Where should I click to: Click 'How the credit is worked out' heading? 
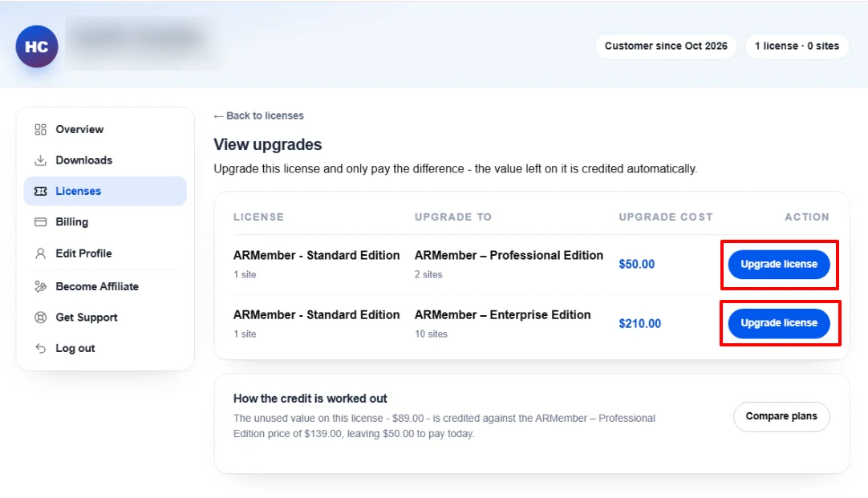(x=310, y=399)
